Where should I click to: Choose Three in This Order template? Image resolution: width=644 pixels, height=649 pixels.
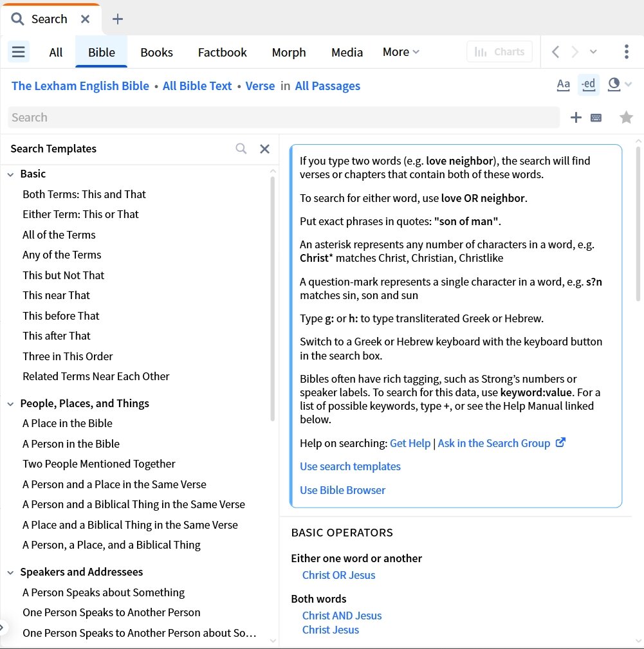[x=68, y=356]
